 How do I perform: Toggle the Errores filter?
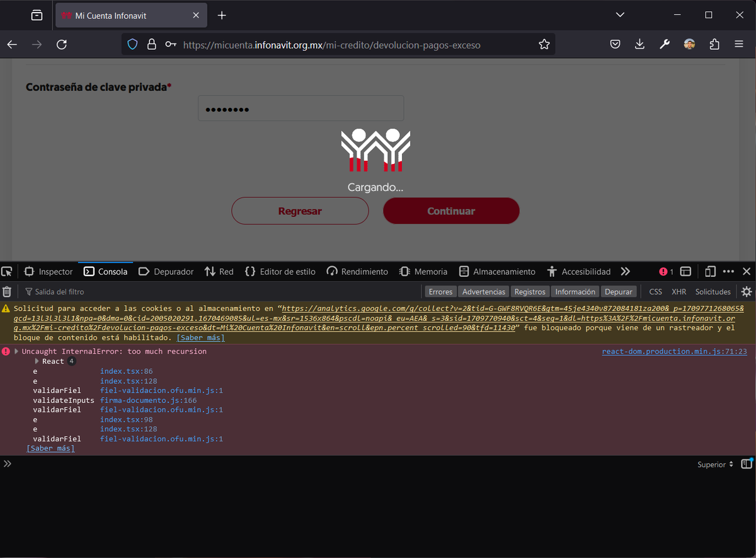coord(440,292)
